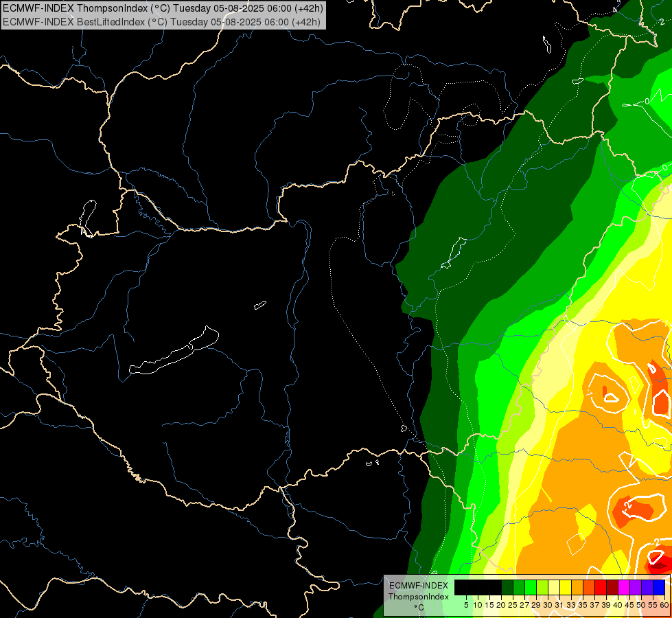
Task: Click the legend value '15'
Action: click(489, 605)
